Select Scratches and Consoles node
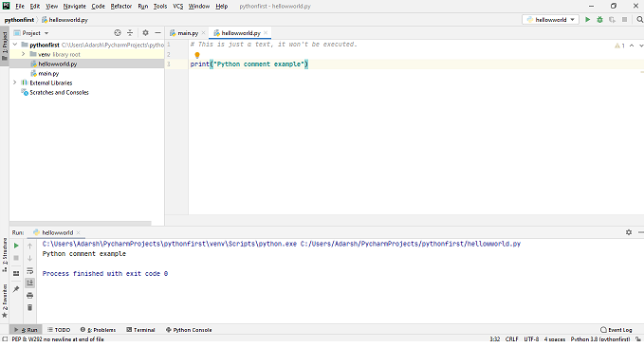The width and height of the screenshot is (644, 347). [59, 92]
